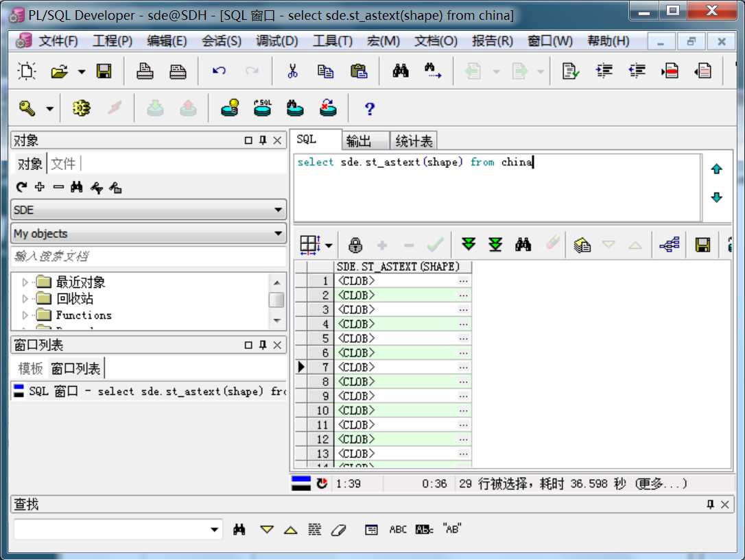Select the 模板 tab

(30, 369)
